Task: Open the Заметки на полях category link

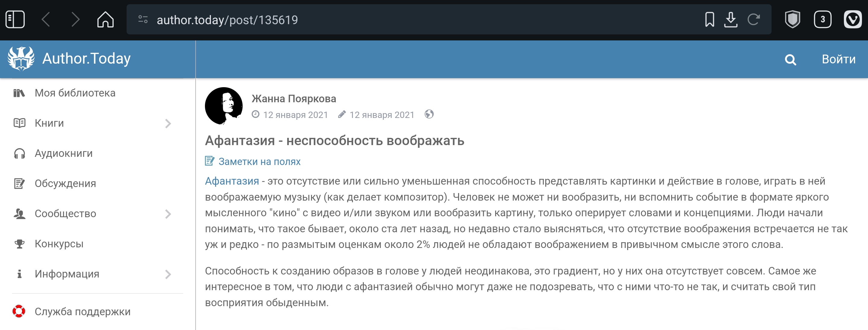Action: (x=259, y=162)
